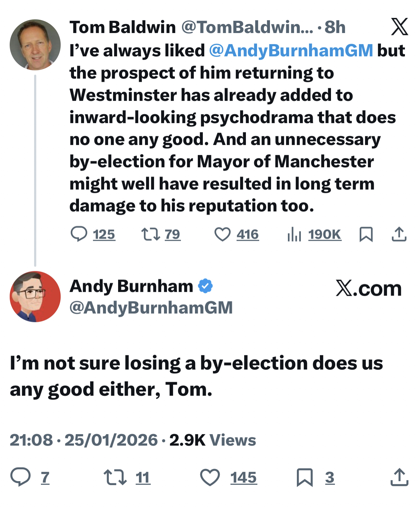Click Andy Burnham's display name

point(131,286)
